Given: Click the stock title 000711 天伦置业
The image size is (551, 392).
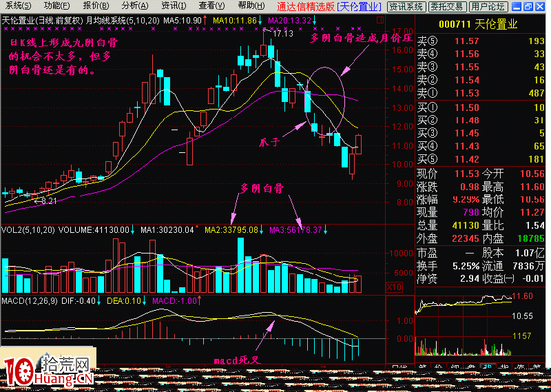Looking at the screenshot, I should click(x=478, y=24).
